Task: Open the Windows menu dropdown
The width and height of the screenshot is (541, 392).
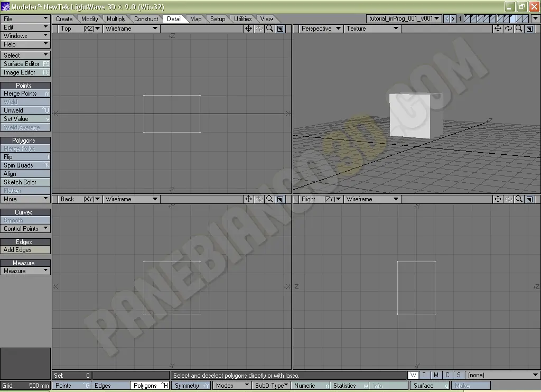Action: pos(25,36)
